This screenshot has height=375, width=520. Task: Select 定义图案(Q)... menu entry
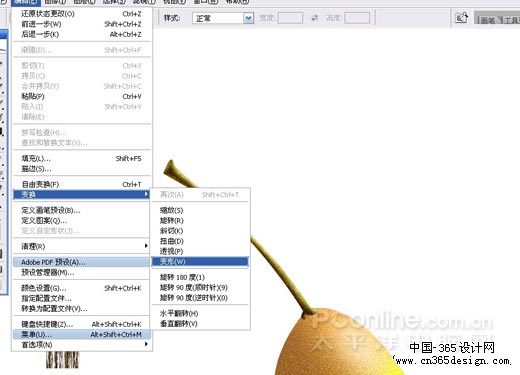[x=82, y=221]
